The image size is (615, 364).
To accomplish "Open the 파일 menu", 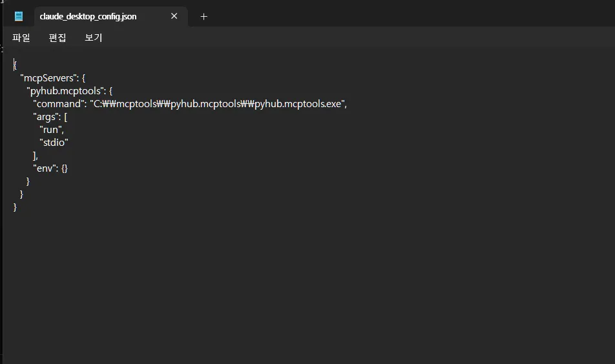I will pos(21,37).
